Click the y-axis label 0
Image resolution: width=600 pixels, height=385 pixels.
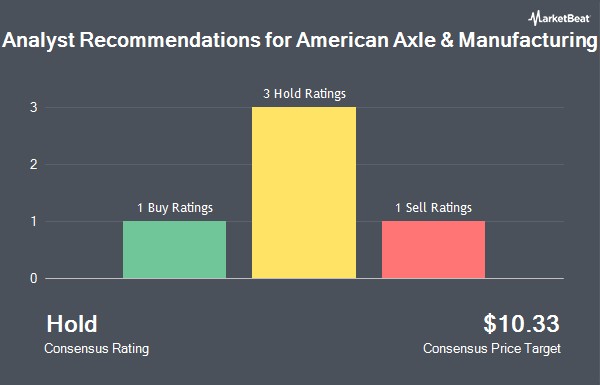tap(34, 279)
